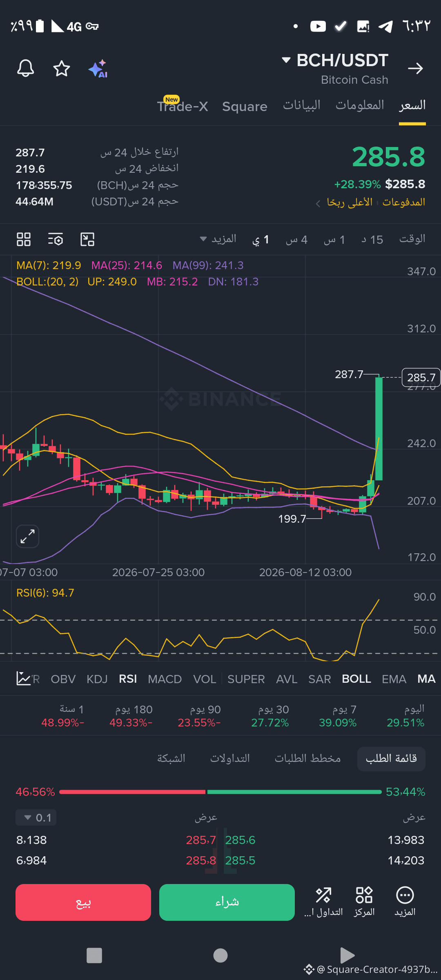This screenshot has width=441, height=980.
Task: Open the Square tab
Action: coord(245,107)
